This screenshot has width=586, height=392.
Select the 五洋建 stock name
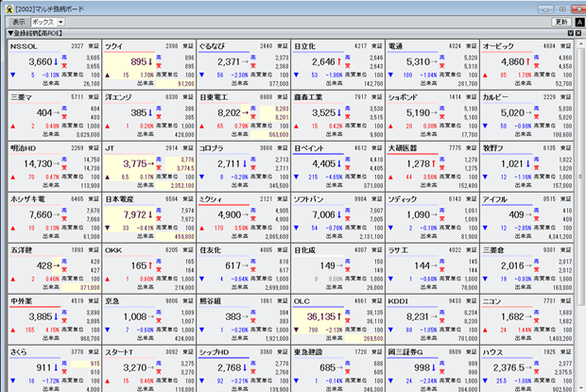point(22,250)
